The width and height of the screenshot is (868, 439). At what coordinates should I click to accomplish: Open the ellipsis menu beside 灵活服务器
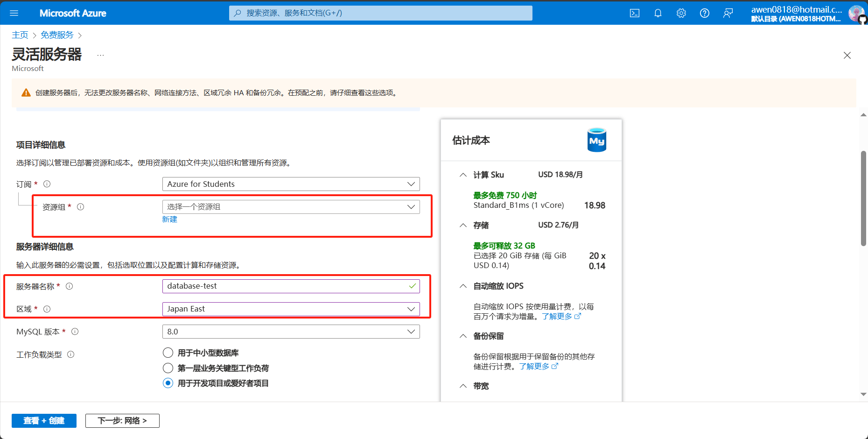tap(100, 55)
